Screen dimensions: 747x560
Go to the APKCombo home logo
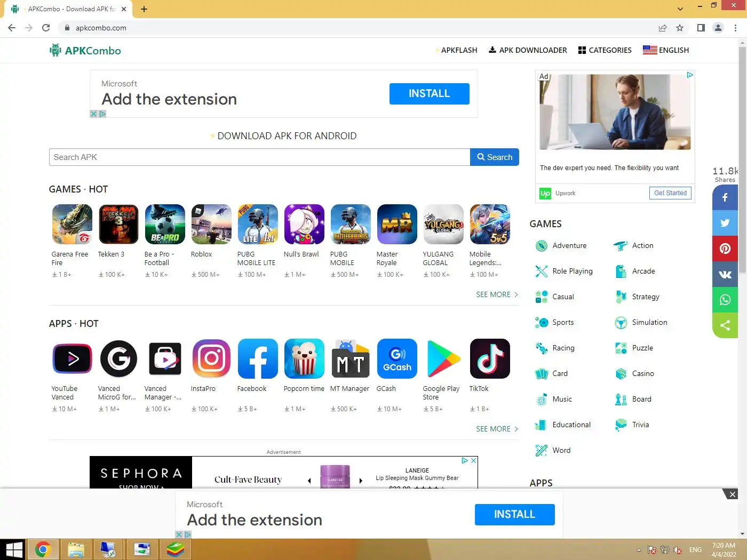85,51
